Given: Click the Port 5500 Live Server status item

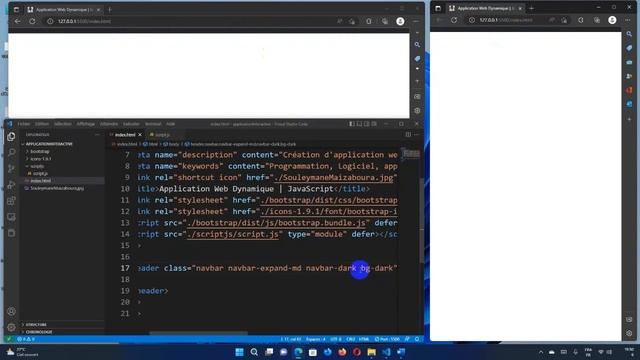Looking at the screenshot, I should [387, 339].
